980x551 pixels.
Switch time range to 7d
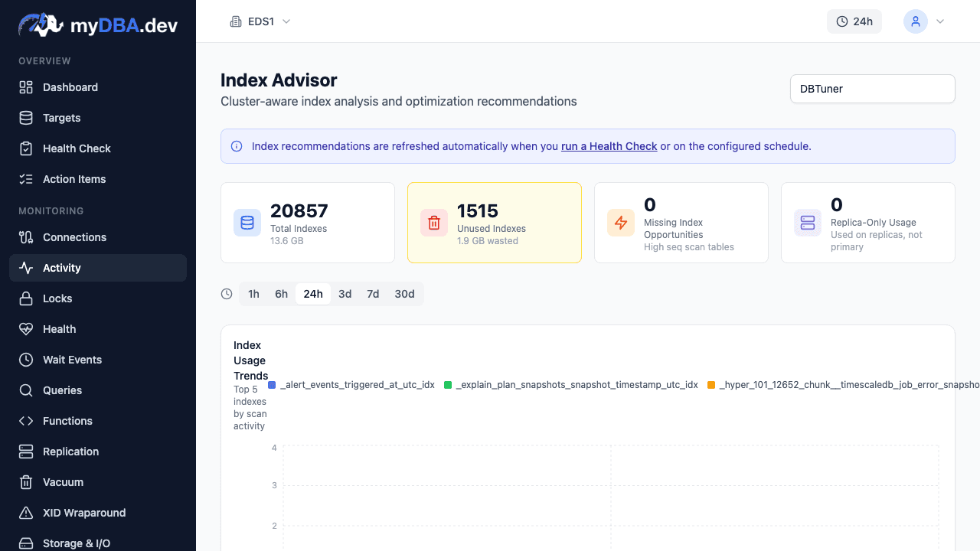pyautogui.click(x=373, y=294)
